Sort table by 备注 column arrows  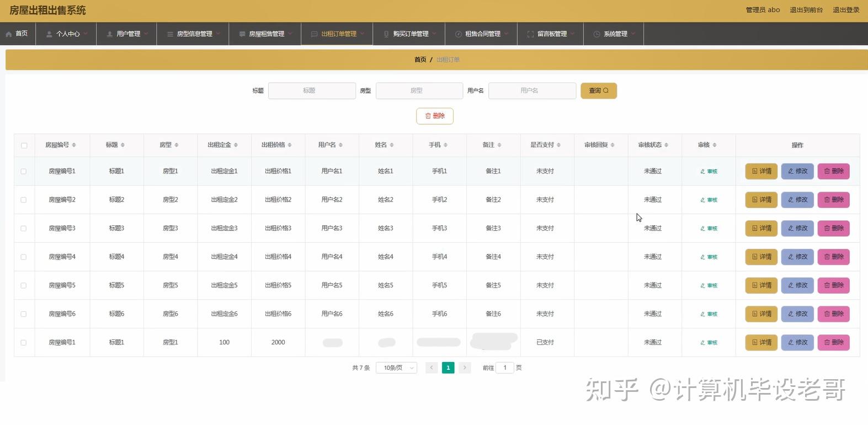[x=499, y=145]
